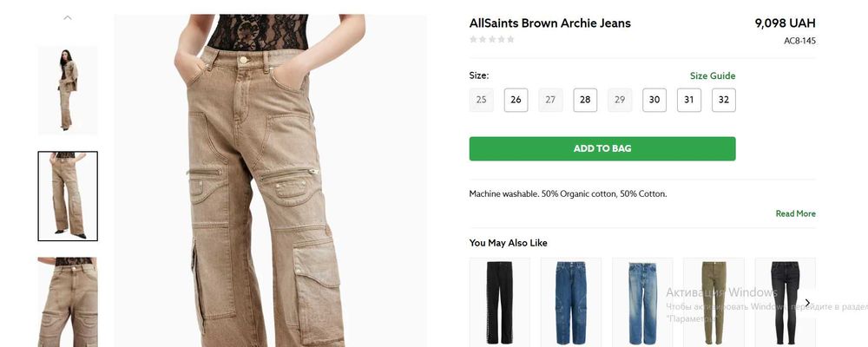Select the highlighted front-view jeans thumbnail
The height and width of the screenshot is (347, 868).
pyautogui.click(x=68, y=196)
